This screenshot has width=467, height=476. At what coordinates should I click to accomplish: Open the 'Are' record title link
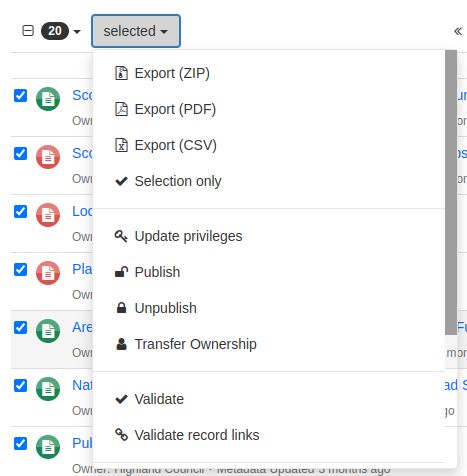82,327
